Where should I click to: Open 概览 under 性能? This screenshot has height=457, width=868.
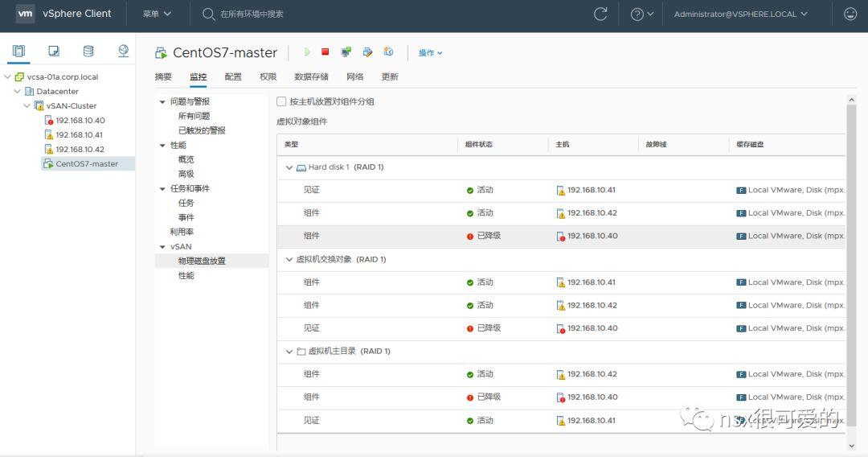point(186,159)
